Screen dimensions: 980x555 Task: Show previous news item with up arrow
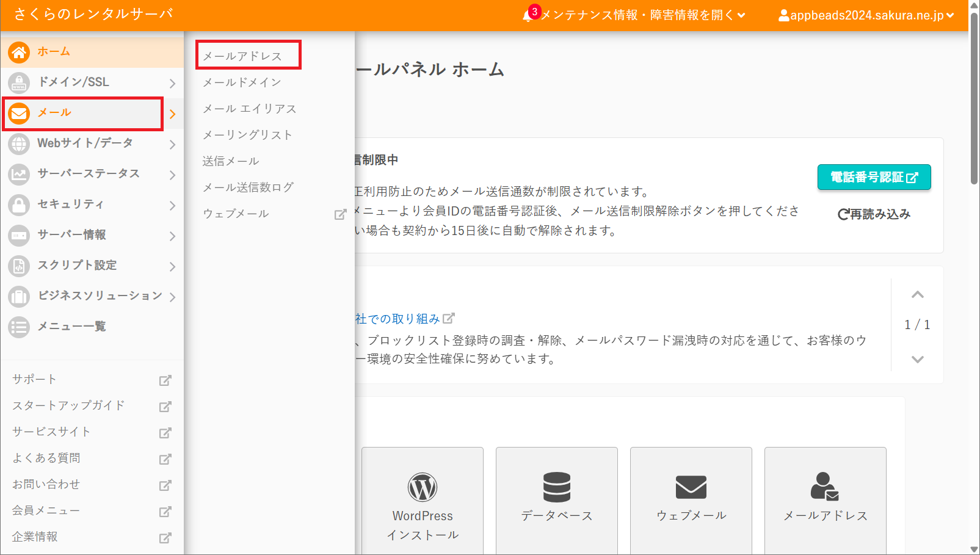(917, 295)
